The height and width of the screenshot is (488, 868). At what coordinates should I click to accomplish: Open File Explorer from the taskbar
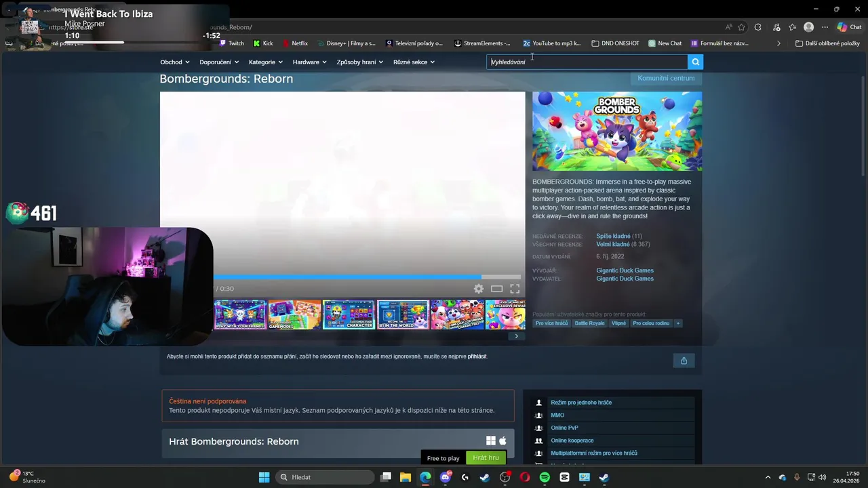click(x=405, y=477)
